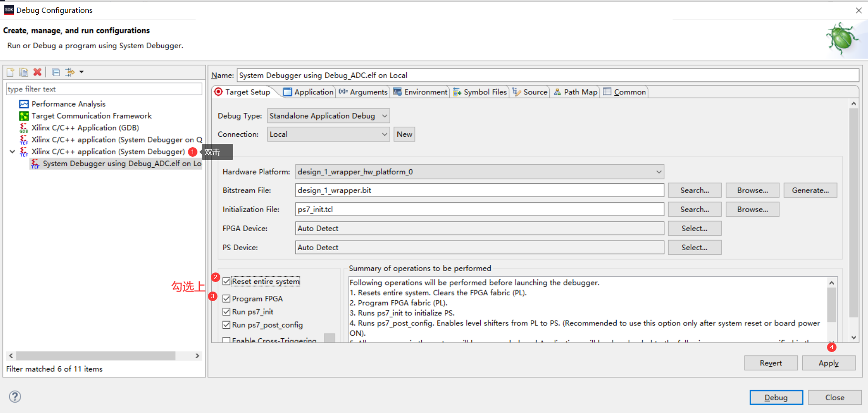Click the Performance Analysis icon
Screen dimensions: 868x413
pyautogui.click(x=24, y=104)
